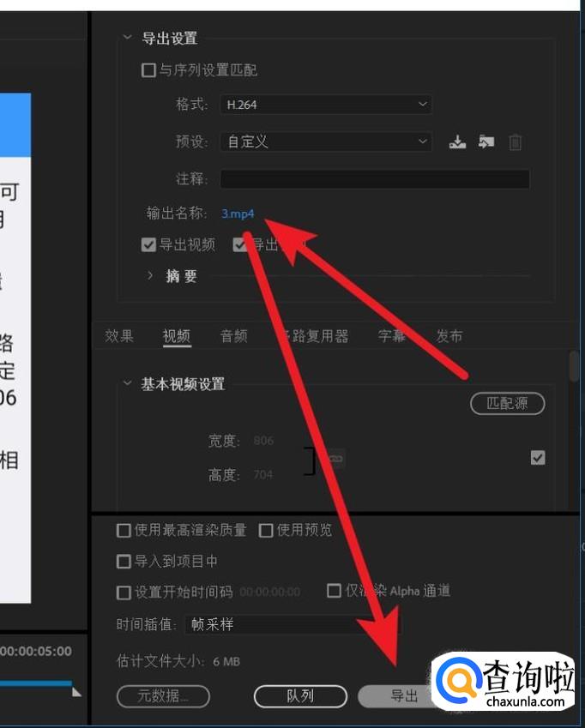Image resolution: width=585 pixels, height=728 pixels.
Task: Toggle the width-height link icon
Action: [335, 459]
